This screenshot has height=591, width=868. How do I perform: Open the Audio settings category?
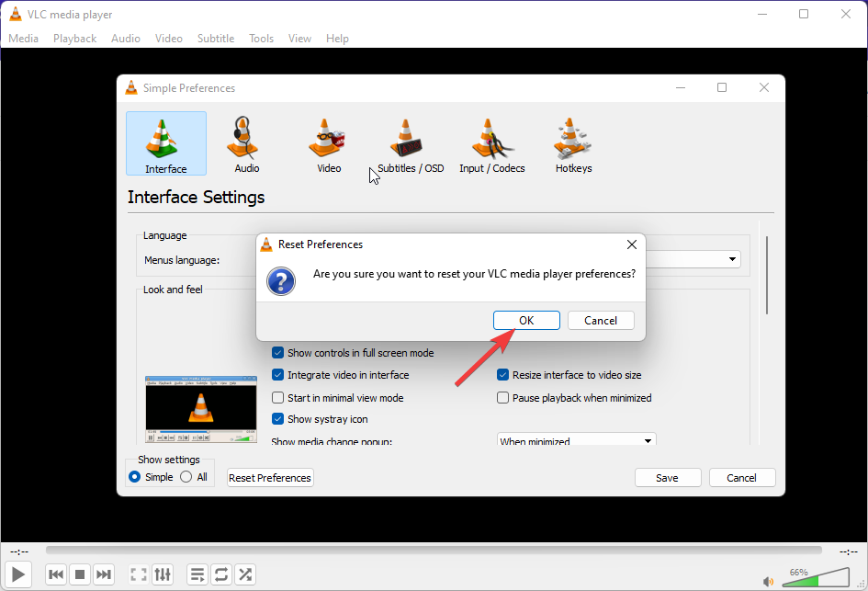[x=246, y=143]
